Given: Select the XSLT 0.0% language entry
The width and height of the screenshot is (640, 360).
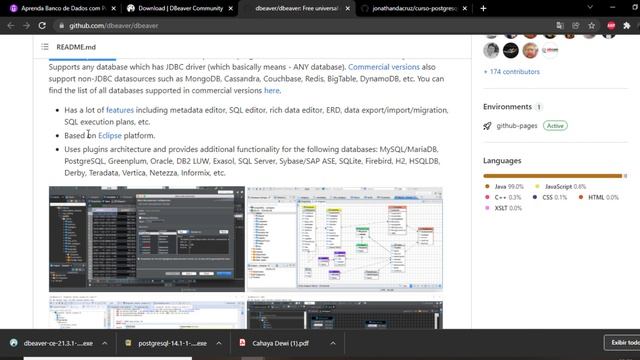Looking at the screenshot, I should [503, 208].
